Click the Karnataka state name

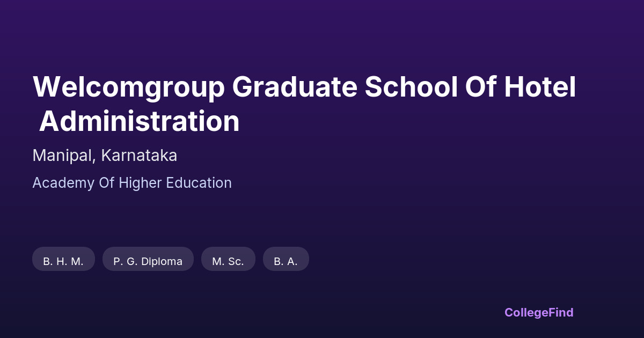(x=139, y=156)
